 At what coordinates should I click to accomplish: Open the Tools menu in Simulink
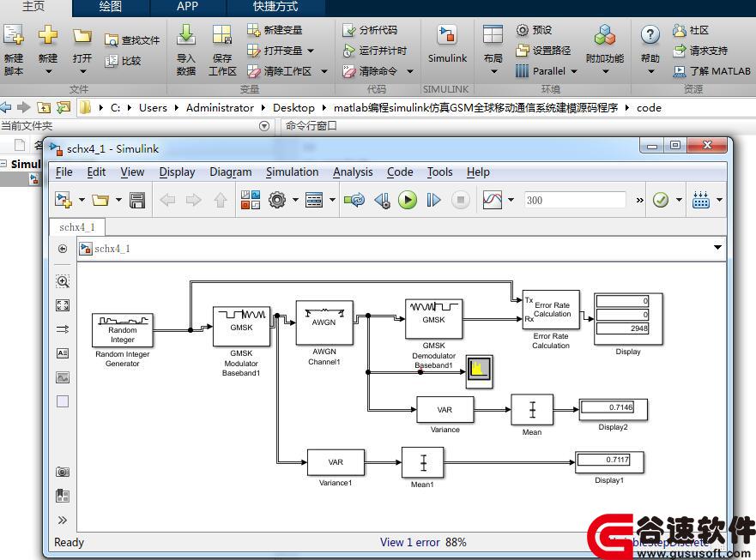[x=439, y=172]
